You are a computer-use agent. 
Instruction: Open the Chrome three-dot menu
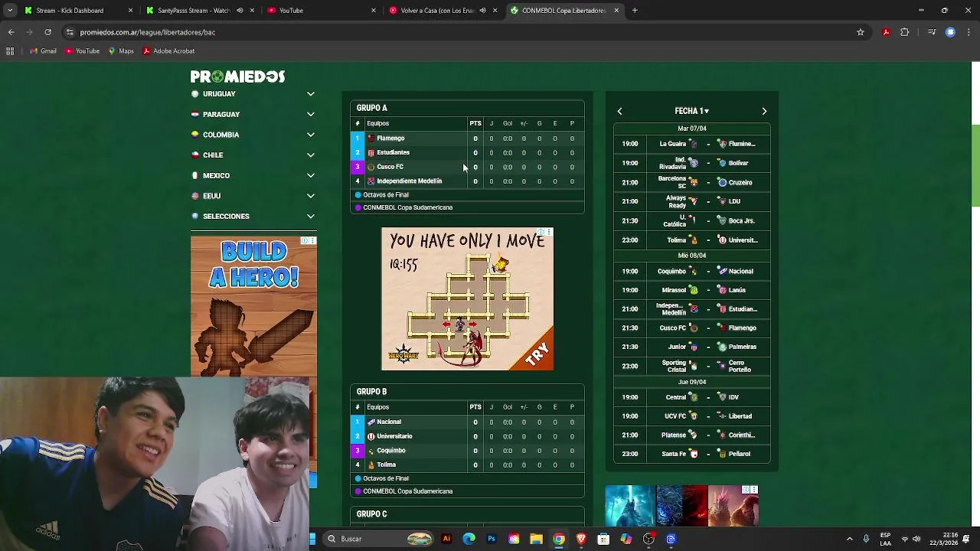point(969,32)
